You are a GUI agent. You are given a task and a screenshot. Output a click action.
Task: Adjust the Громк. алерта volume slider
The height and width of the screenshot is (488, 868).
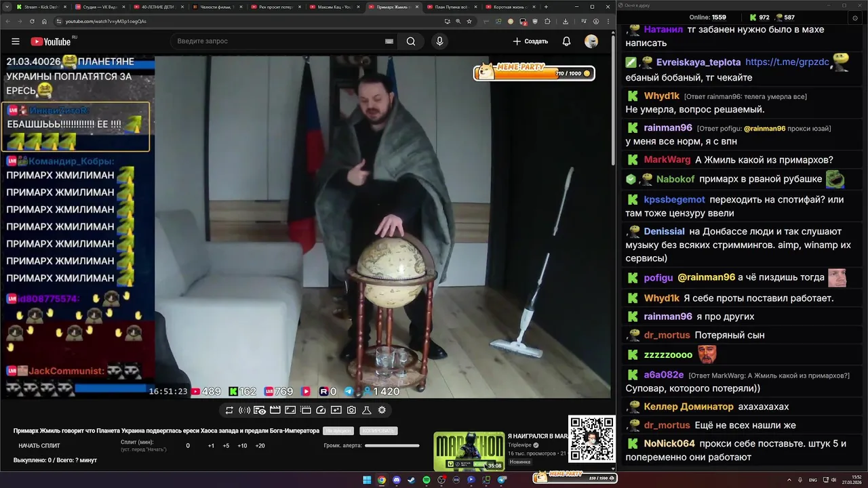[x=392, y=446]
